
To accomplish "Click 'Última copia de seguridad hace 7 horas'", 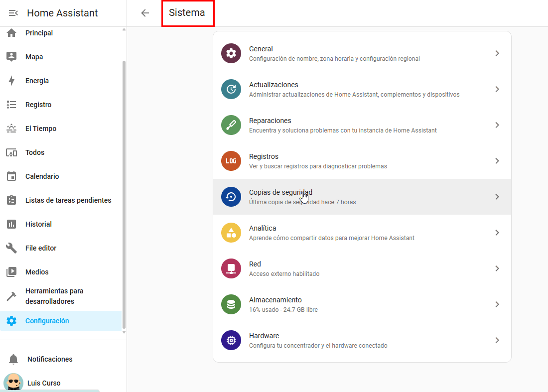I will click(302, 202).
